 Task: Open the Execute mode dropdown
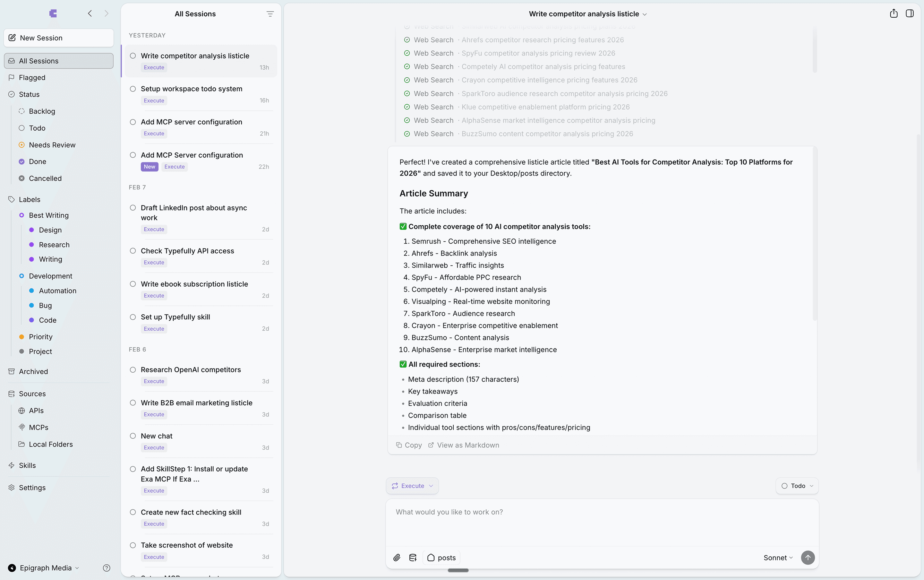412,486
